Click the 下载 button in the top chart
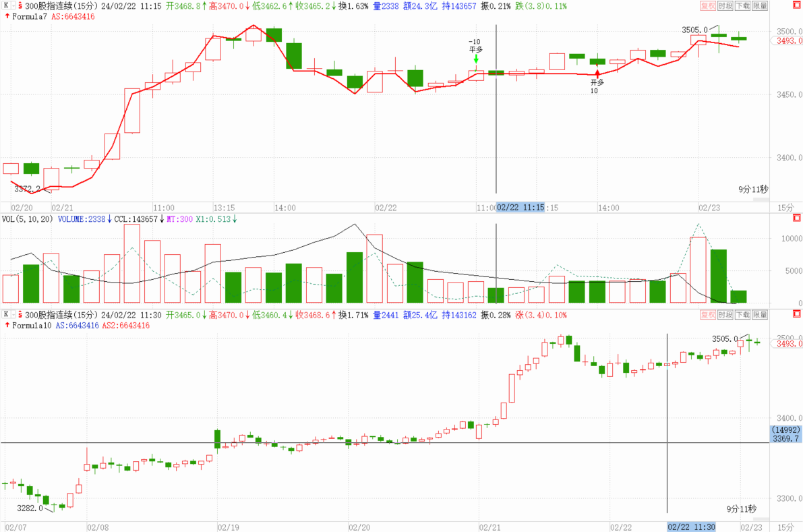Screen dimensions: 803x532 (x=742, y=5)
